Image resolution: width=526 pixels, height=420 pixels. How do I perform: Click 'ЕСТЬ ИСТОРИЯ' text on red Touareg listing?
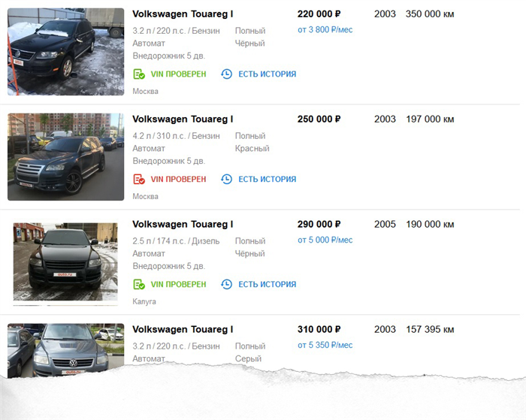[x=268, y=179]
